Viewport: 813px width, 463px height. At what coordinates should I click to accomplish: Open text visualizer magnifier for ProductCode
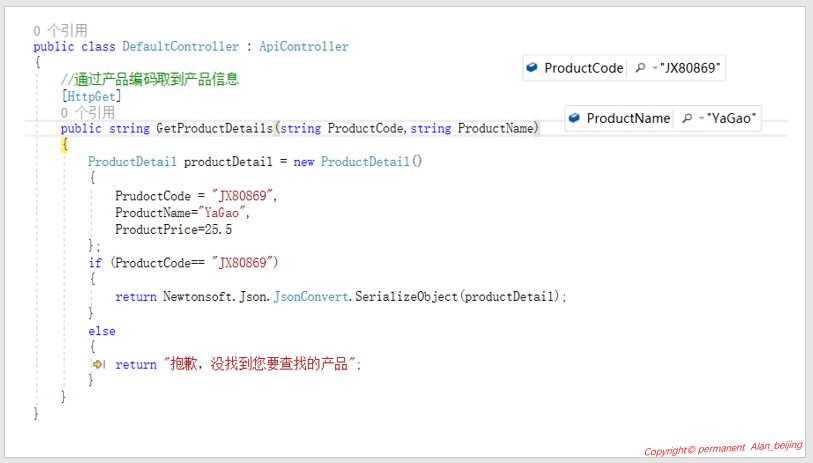point(638,68)
